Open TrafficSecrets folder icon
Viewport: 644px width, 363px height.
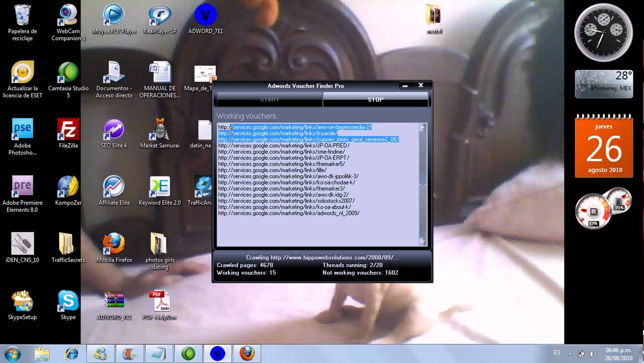[68, 248]
